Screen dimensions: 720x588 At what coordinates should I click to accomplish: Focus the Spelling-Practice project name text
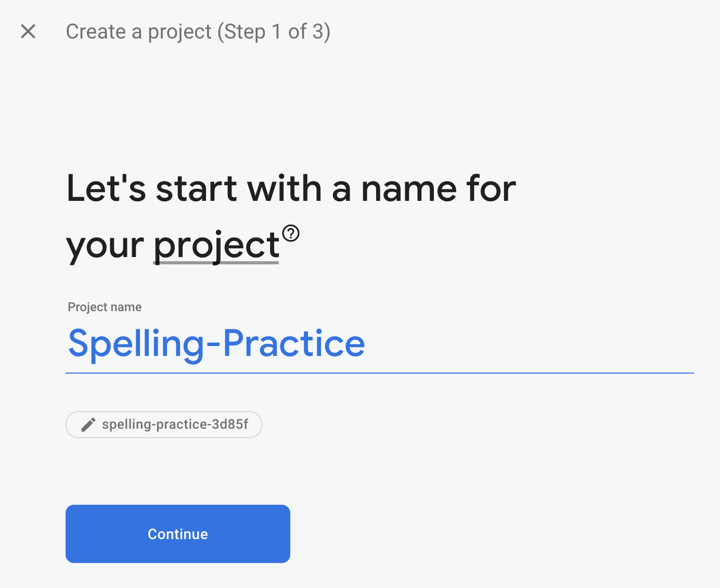pos(216,343)
